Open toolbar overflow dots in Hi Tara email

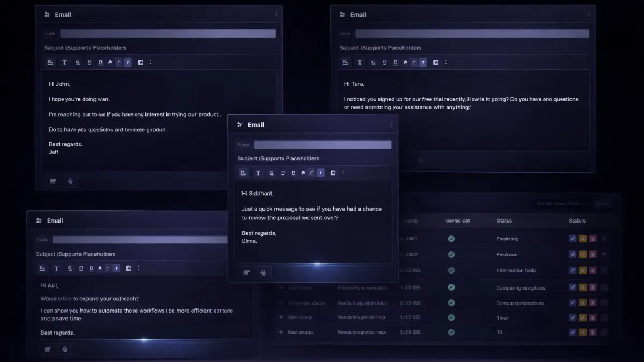pos(446,62)
